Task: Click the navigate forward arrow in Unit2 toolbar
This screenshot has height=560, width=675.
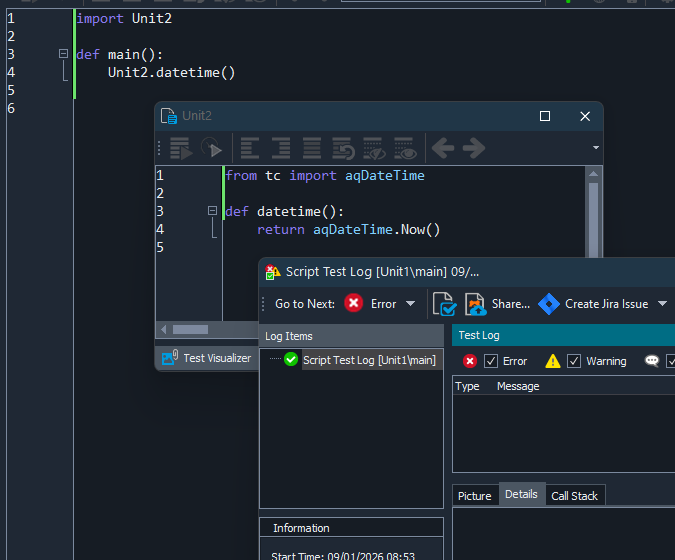Action: pos(473,149)
